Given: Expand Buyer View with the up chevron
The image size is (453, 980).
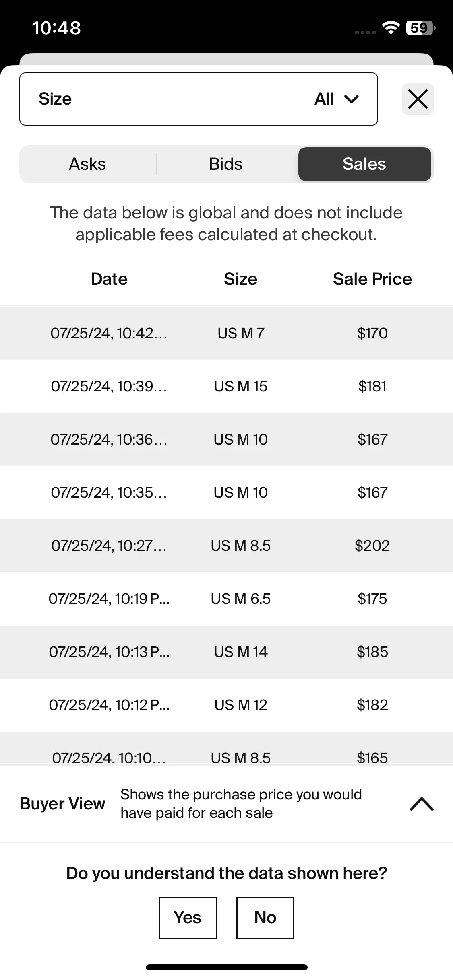Looking at the screenshot, I should tap(421, 804).
